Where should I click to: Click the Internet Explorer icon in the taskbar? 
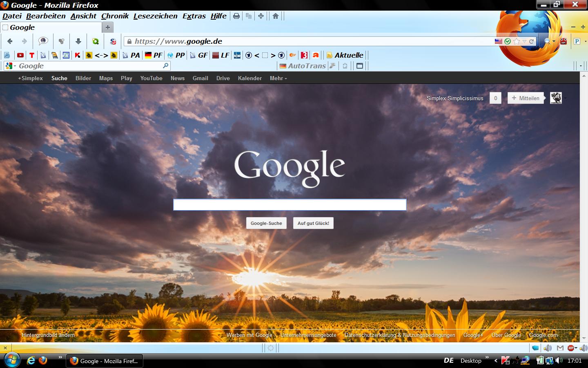pyautogui.click(x=31, y=361)
